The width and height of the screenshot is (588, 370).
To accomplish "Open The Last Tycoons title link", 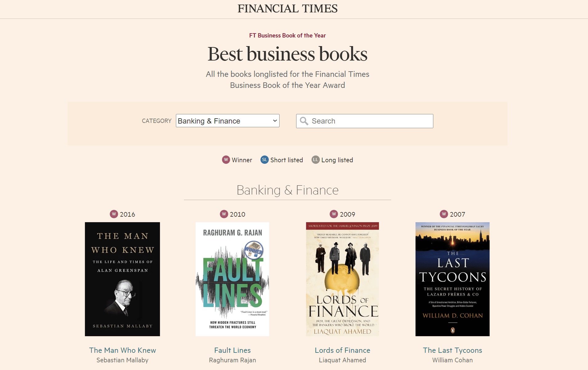I will [x=452, y=350].
